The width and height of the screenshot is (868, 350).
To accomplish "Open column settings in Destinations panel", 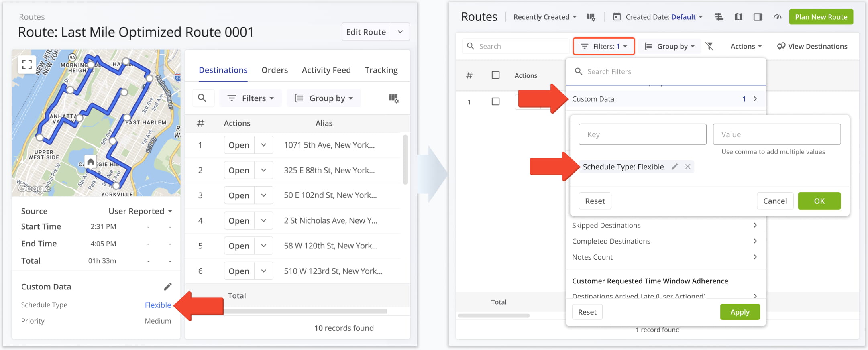I will coord(393,98).
